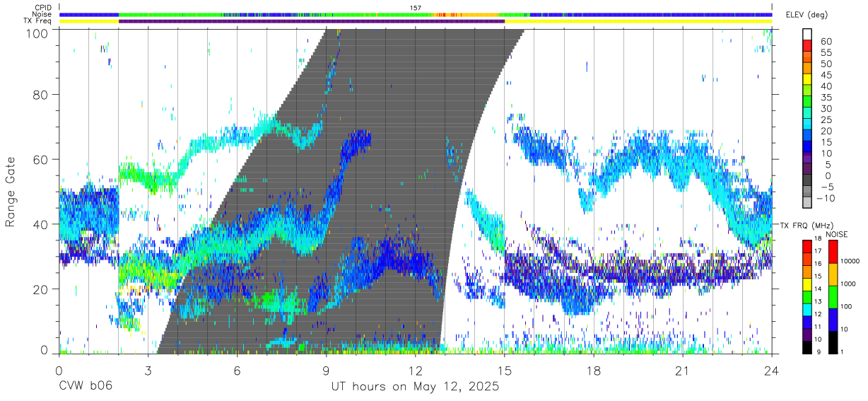Click the 55 tick on elevation color bar
This screenshot has height=401, width=868.
[x=826, y=53]
